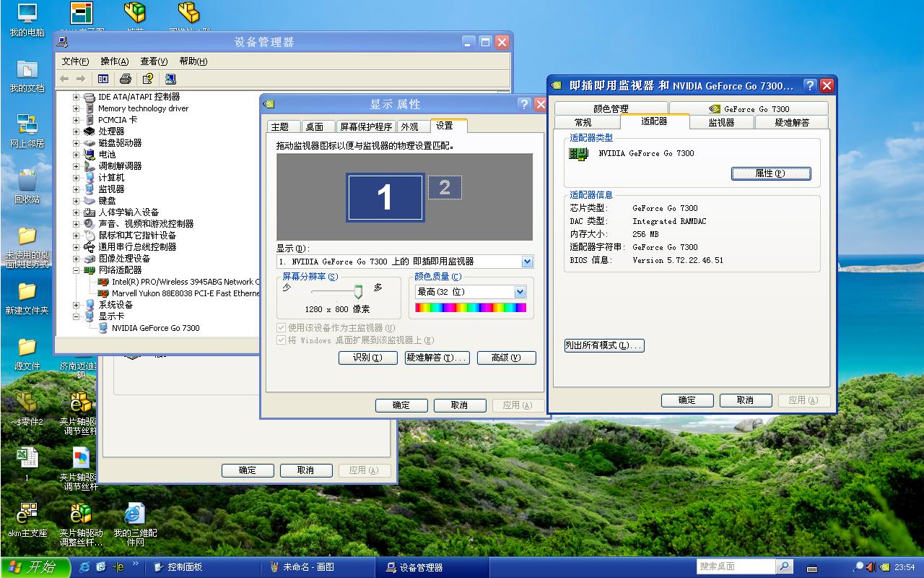Select the 处理器 device category
The height and width of the screenshot is (578, 924).
[x=111, y=131]
